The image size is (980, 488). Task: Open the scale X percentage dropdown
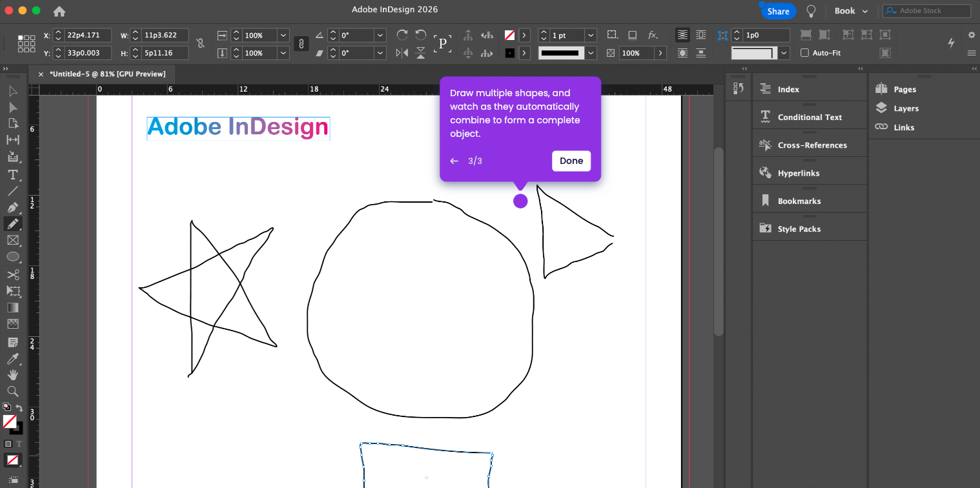[x=283, y=35]
